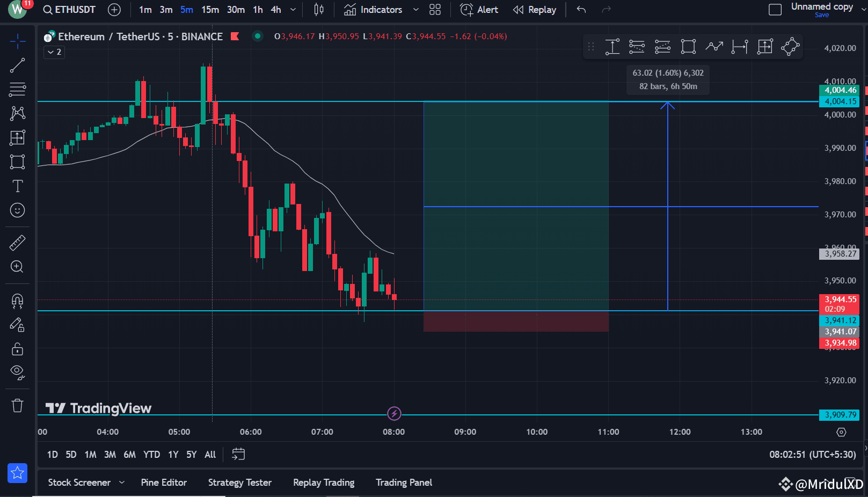Select the rotated rectangle favorite tool

tap(790, 47)
